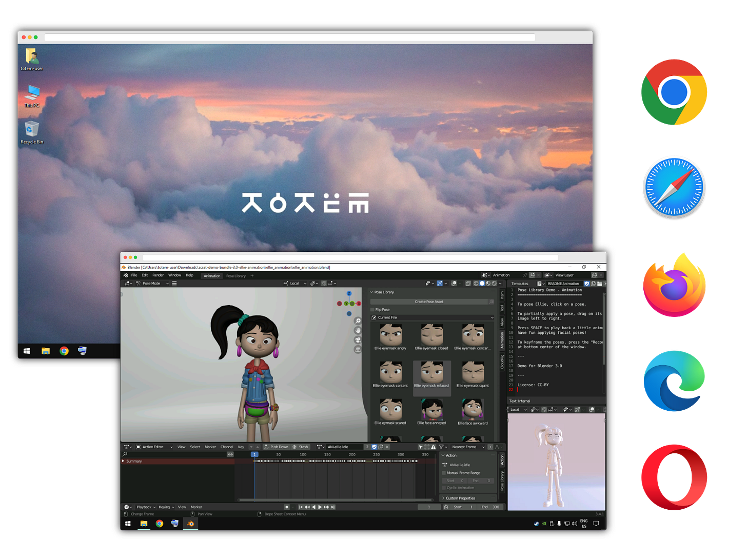
Task: Open the Animation sidebar vertical tab
Action: coord(502,339)
